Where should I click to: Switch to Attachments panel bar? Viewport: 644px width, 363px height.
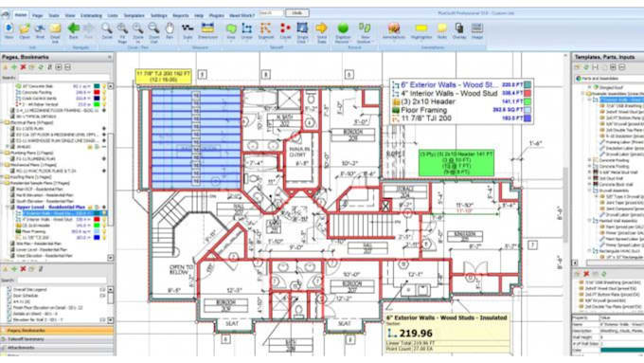pyautogui.click(x=57, y=348)
